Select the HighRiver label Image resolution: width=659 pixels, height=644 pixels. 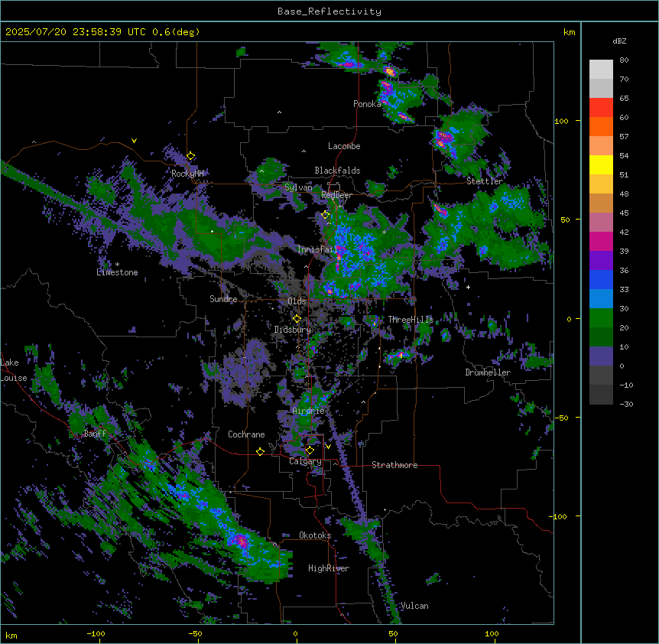click(329, 568)
